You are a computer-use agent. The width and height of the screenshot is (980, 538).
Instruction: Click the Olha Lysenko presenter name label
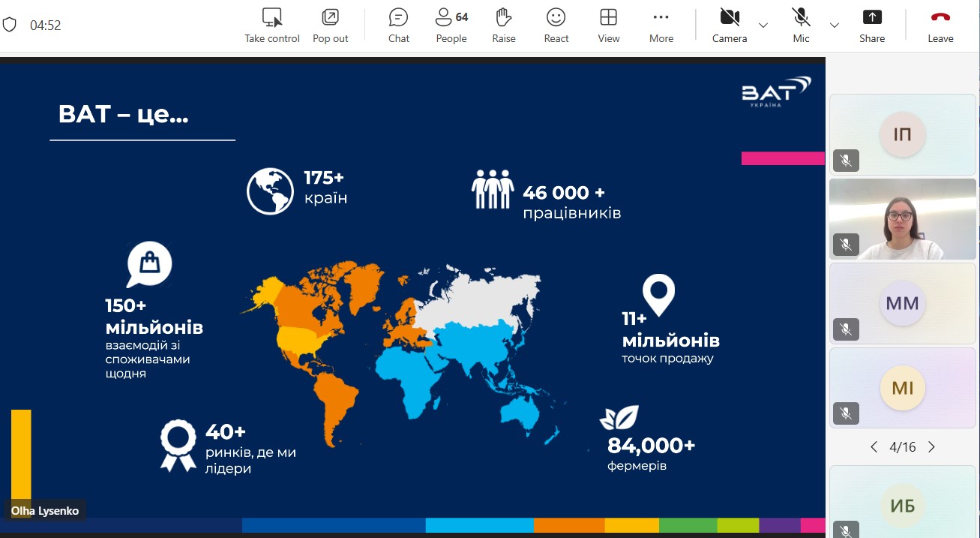tap(45, 511)
